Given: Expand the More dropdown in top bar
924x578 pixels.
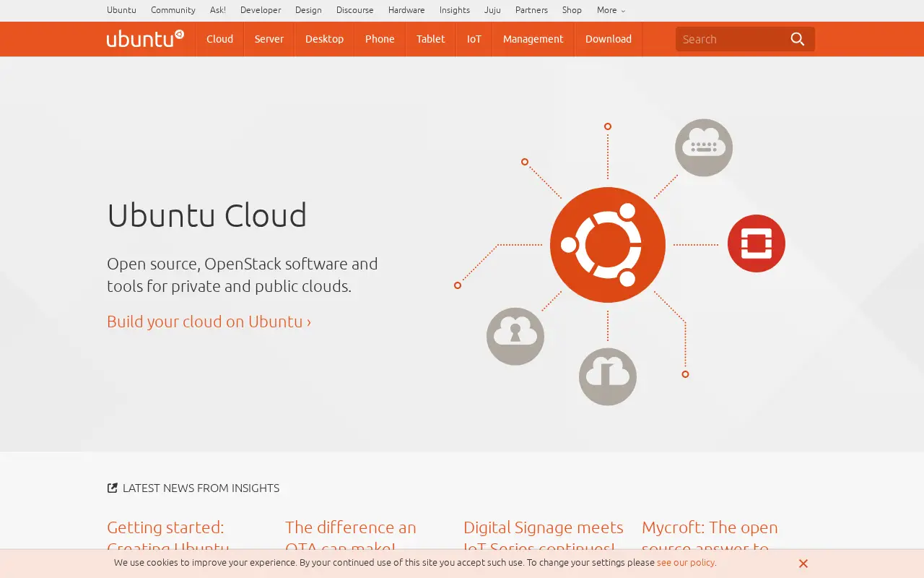Looking at the screenshot, I should pyautogui.click(x=611, y=10).
